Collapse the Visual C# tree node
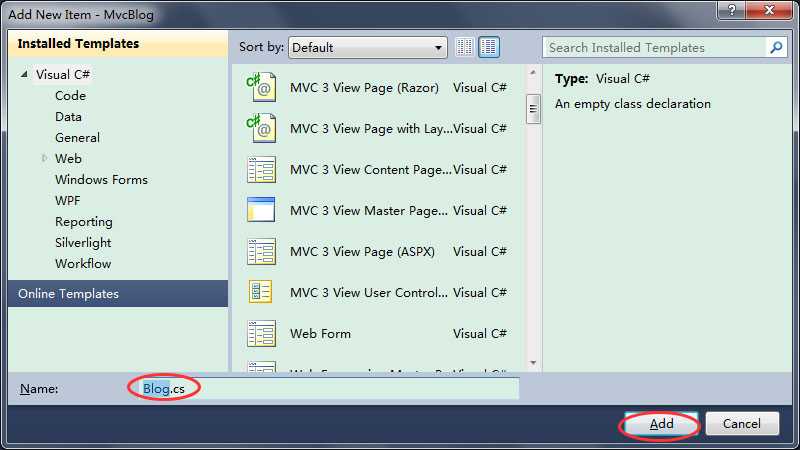The height and width of the screenshot is (450, 800). pos(24,74)
